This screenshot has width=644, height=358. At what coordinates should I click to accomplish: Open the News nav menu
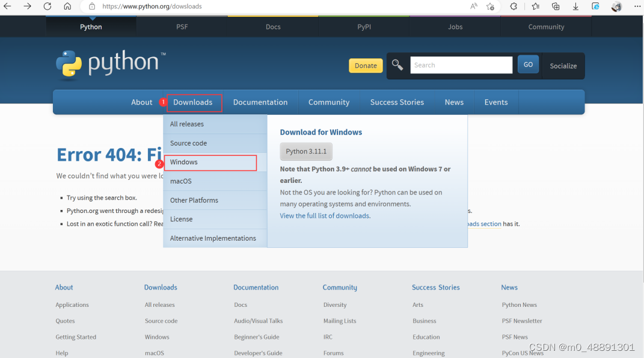(454, 102)
